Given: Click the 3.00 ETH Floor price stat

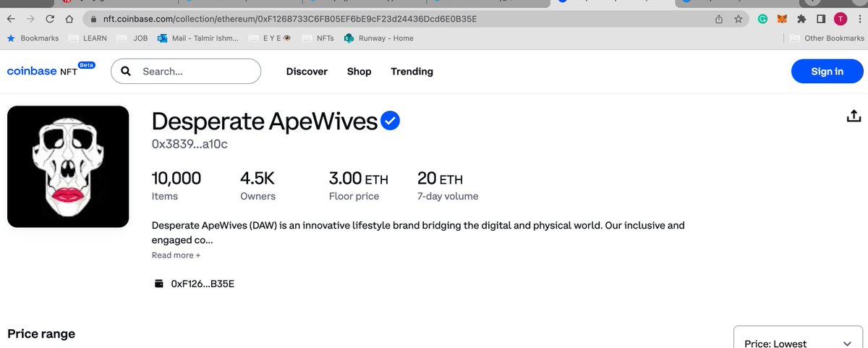Looking at the screenshot, I should tap(358, 186).
